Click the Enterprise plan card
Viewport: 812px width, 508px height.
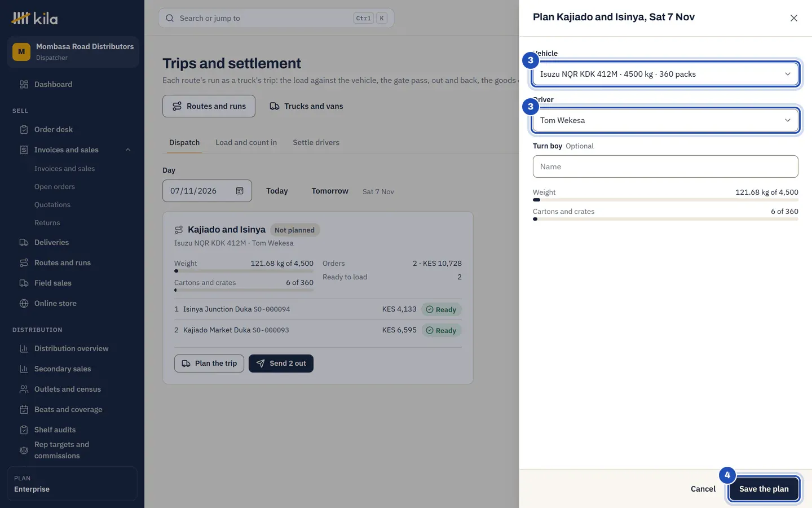pos(72,484)
